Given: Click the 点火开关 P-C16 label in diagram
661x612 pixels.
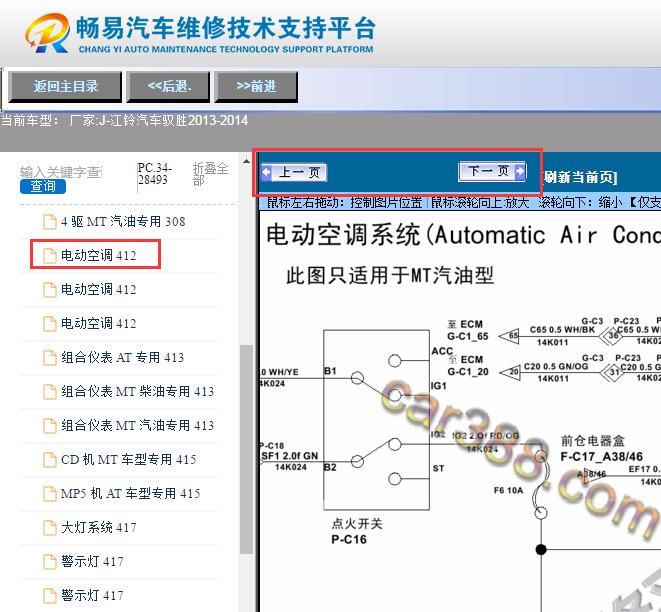Looking at the screenshot, I should pos(357,531).
